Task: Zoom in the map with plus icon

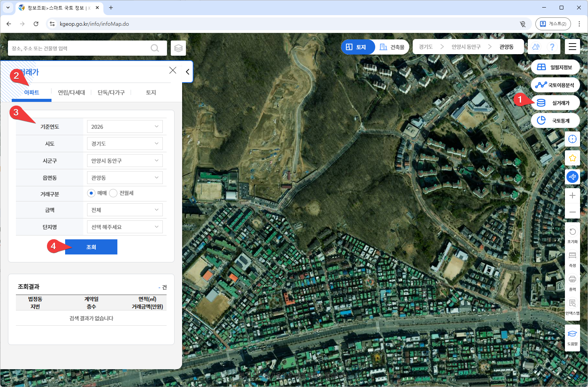Action: coord(572,195)
